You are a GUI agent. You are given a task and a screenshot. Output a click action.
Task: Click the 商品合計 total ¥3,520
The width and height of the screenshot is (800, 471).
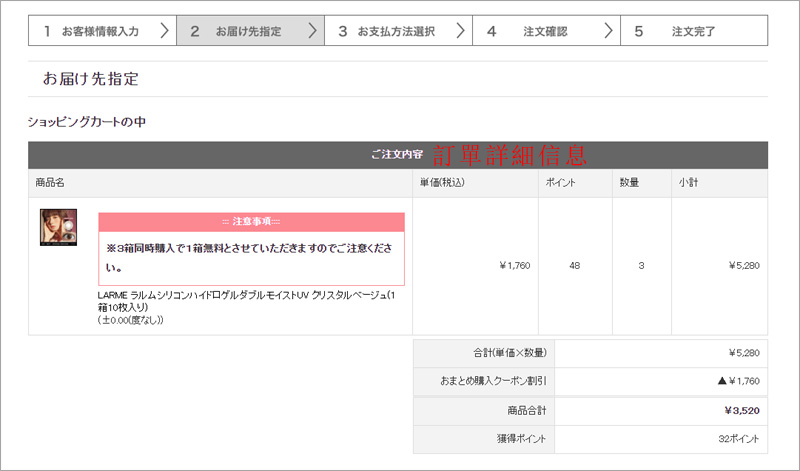coord(742,410)
